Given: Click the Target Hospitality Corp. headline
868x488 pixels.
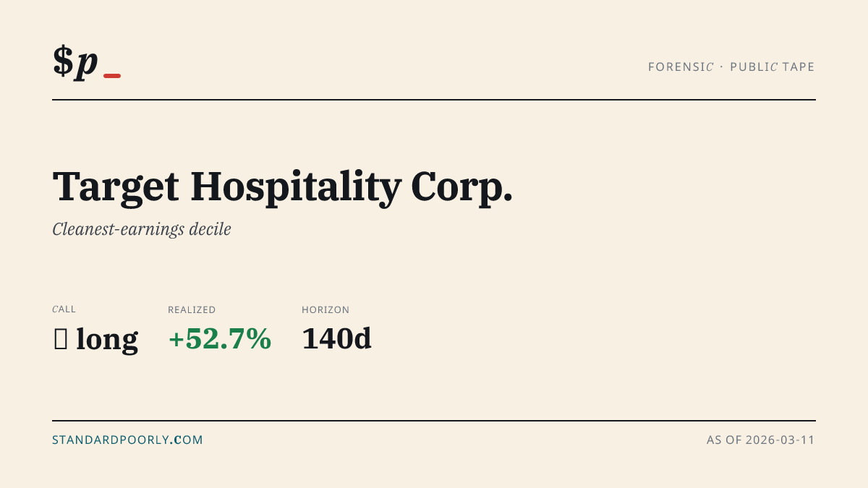Looking at the screenshot, I should pos(283,187).
